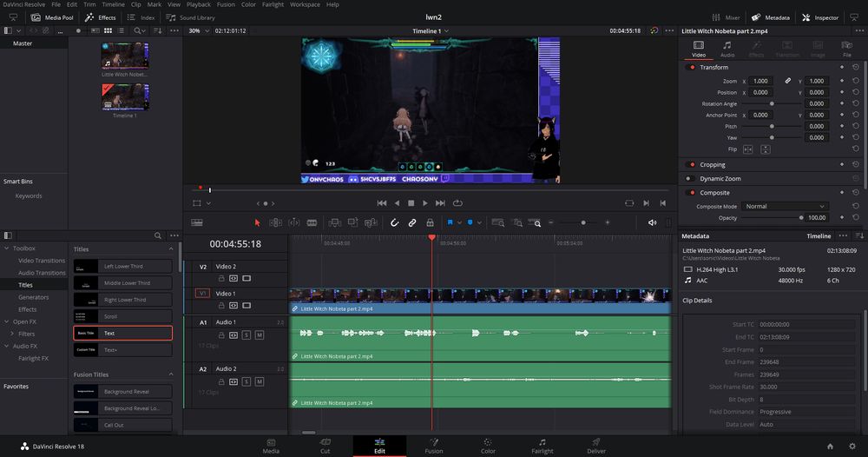Open the Composite Mode dropdown

(785, 207)
